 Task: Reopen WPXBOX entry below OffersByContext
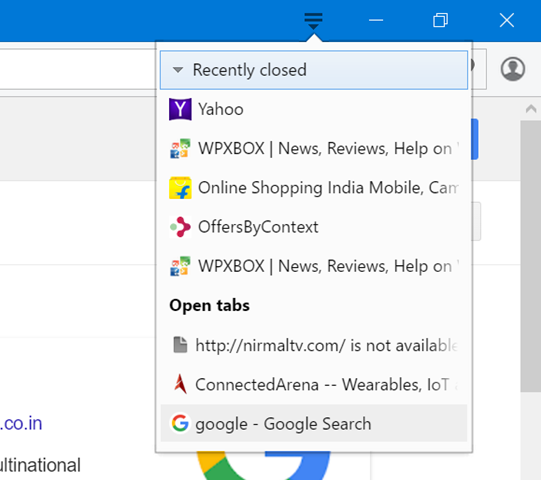pos(314,266)
